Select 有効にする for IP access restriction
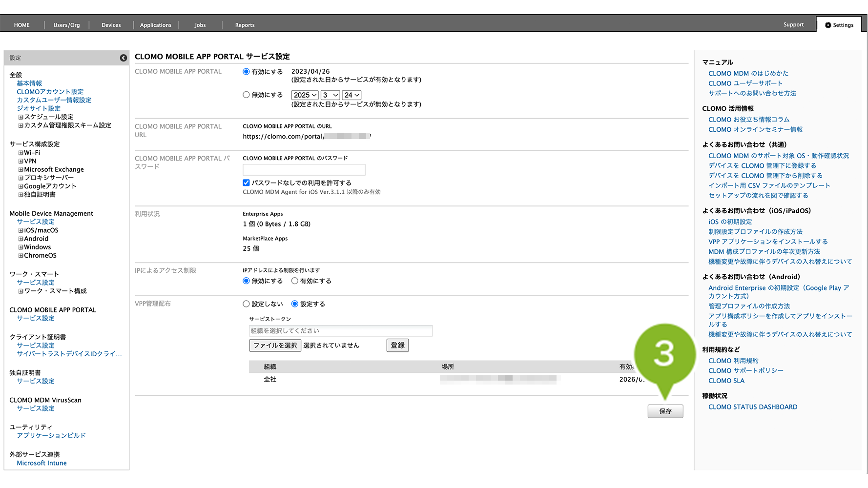Image resolution: width=868 pixels, height=488 pixels. click(295, 281)
